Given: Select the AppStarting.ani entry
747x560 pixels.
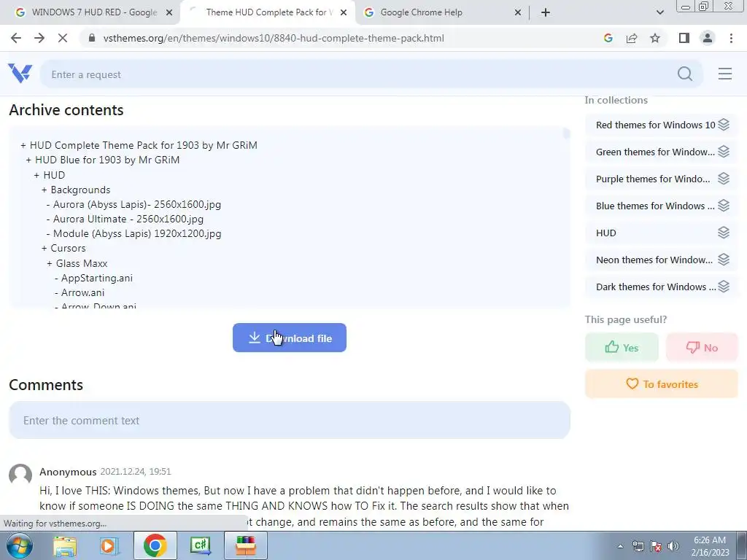Looking at the screenshot, I should point(97,278).
